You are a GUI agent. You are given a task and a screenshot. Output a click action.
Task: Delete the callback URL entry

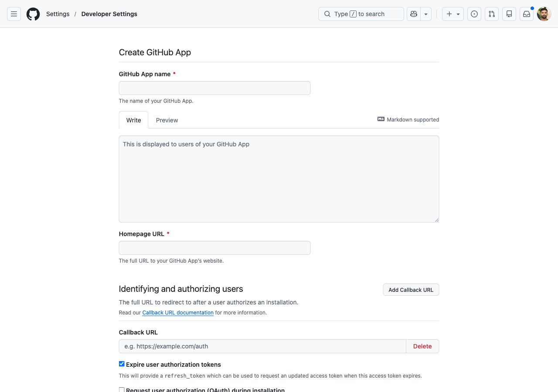point(422,346)
